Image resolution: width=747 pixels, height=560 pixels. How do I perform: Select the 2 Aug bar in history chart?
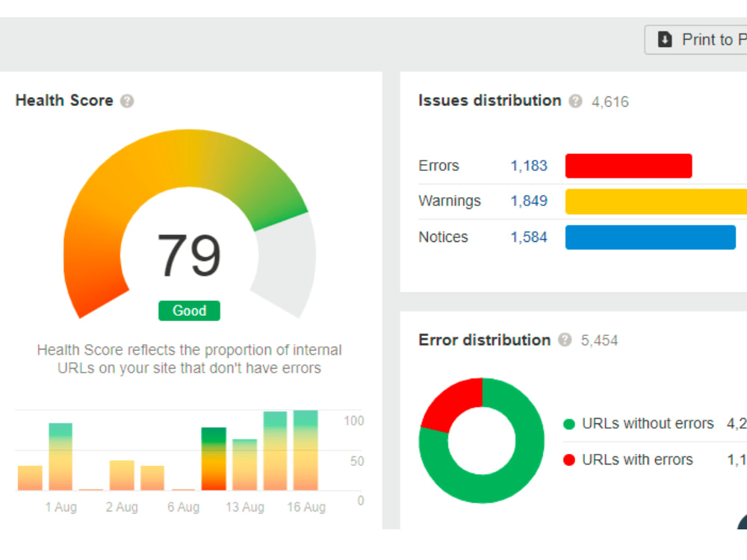(x=122, y=475)
